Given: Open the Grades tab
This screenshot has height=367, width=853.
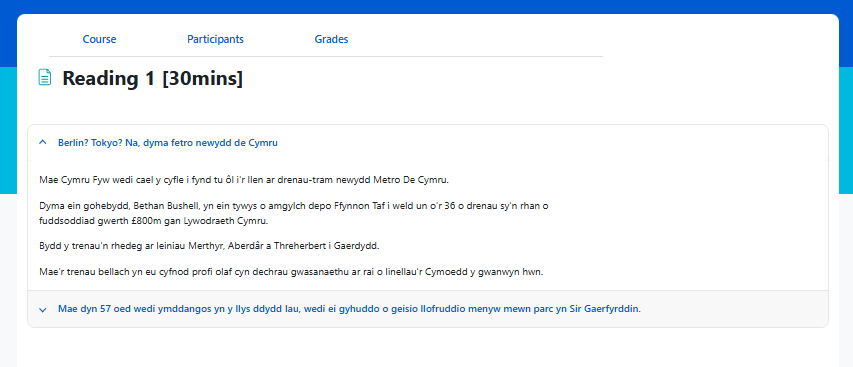Looking at the screenshot, I should pyautogui.click(x=331, y=39).
